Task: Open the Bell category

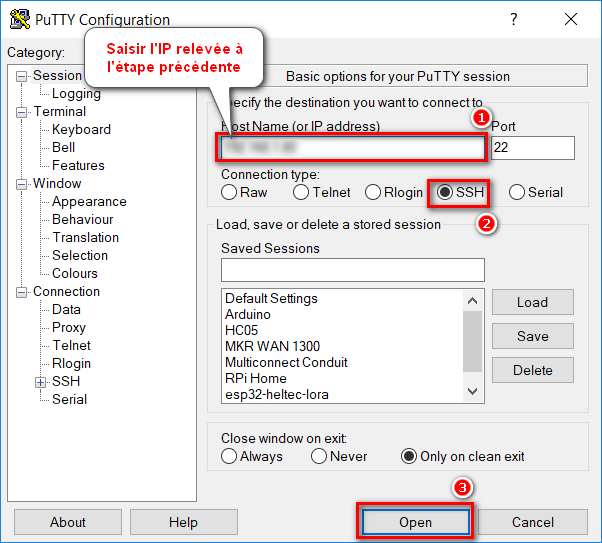Action: point(63,147)
